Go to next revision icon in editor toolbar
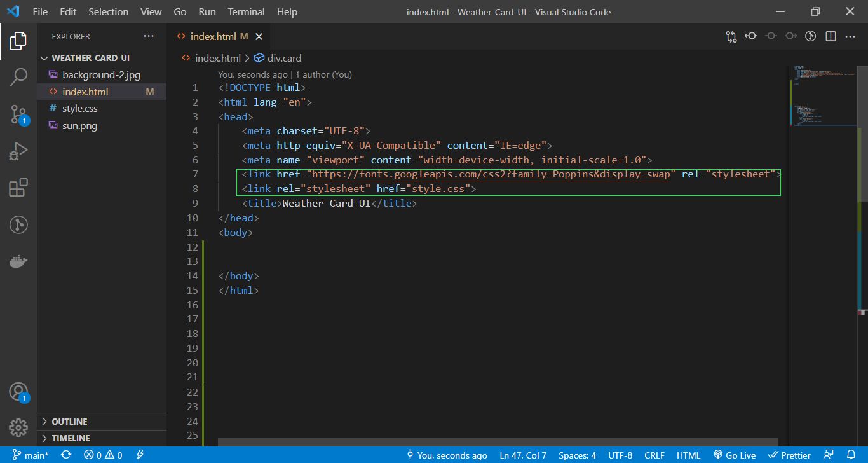 click(x=790, y=37)
